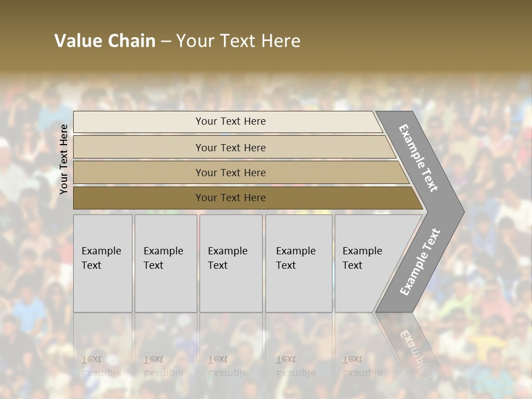The height and width of the screenshot is (399, 532).
Task: Click the first 'Example Text' box on left
Action: point(102,263)
